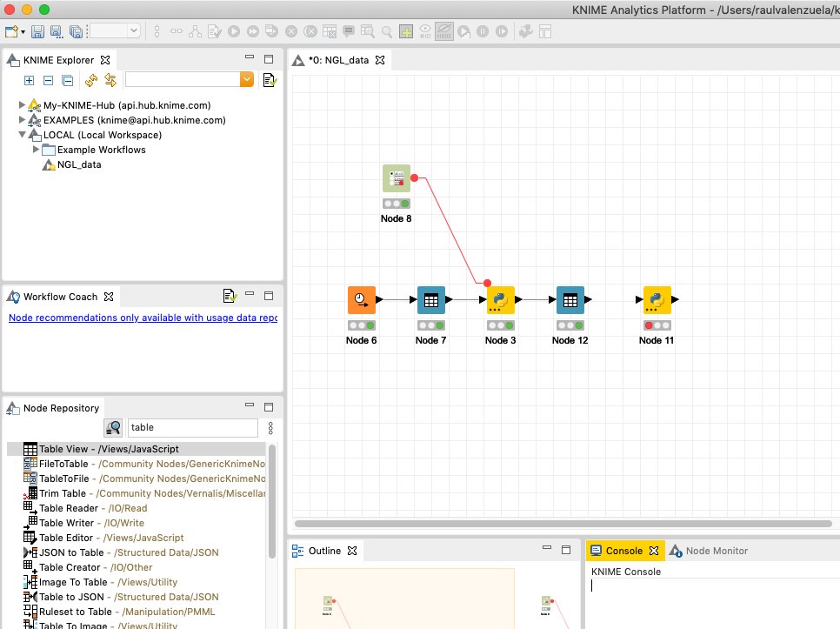
Task: Expand the EXAMPLES server tree node
Action: tap(22, 119)
